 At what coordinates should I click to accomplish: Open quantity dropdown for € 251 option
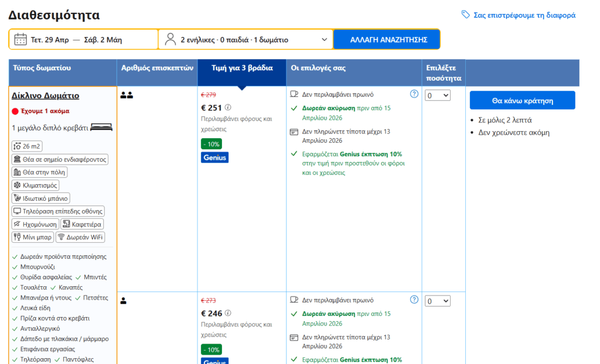click(438, 95)
